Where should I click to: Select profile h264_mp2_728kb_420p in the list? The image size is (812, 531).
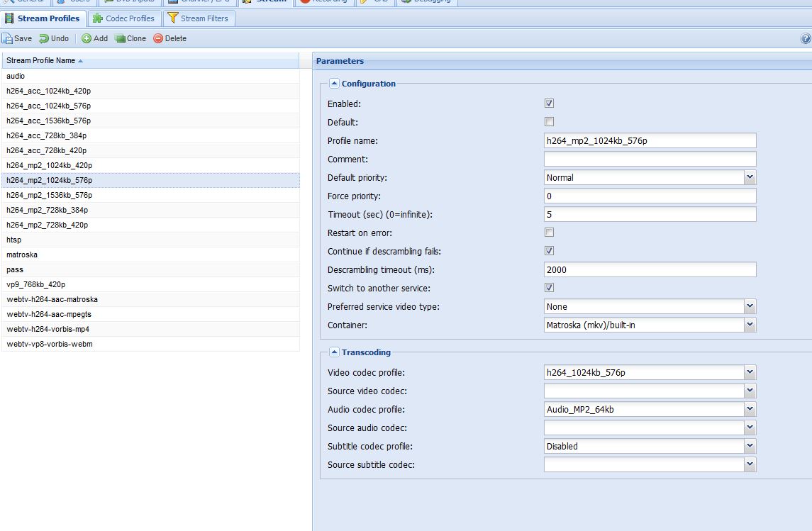click(150, 225)
